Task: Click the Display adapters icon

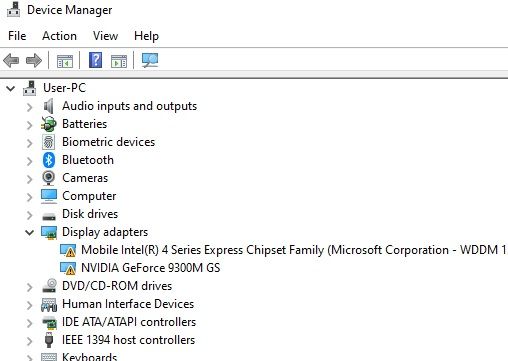Action: tap(49, 232)
